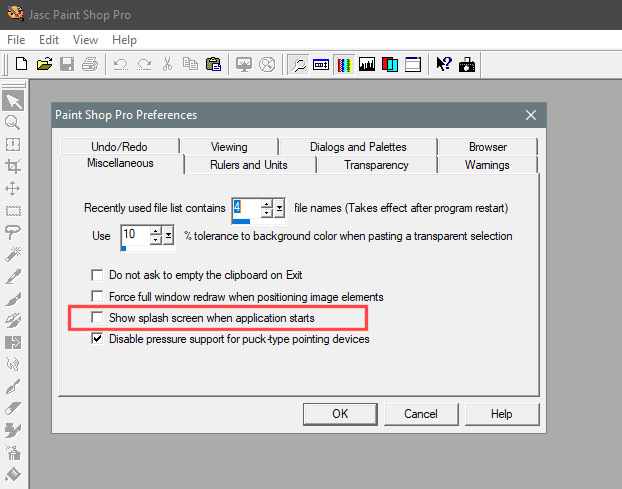This screenshot has width=622, height=489.
Task: Select the Arrow tool
Action: point(13,101)
